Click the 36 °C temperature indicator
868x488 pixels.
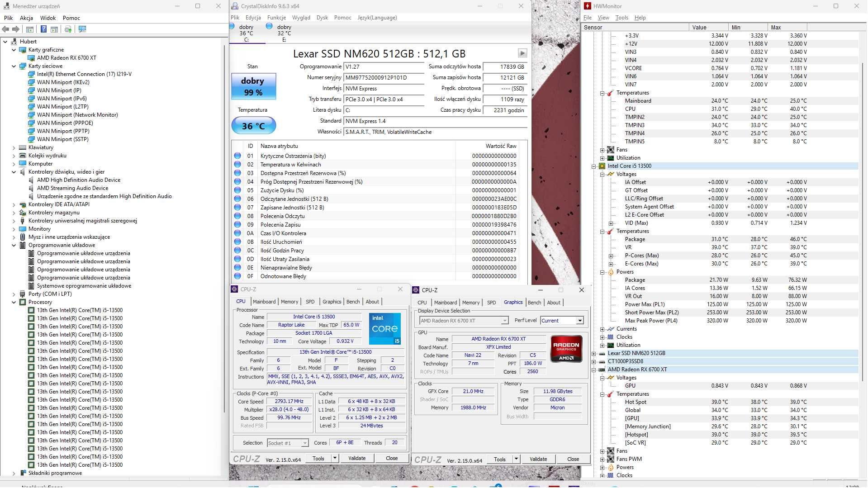pos(253,126)
